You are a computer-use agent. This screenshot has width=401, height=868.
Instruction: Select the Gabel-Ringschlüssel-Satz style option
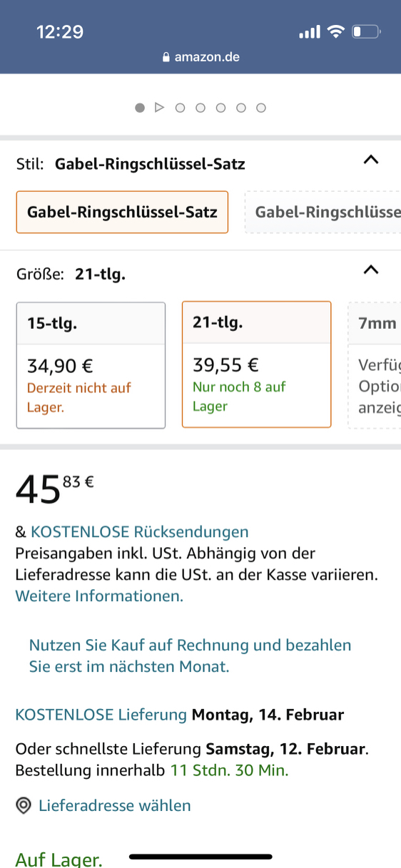click(x=122, y=212)
